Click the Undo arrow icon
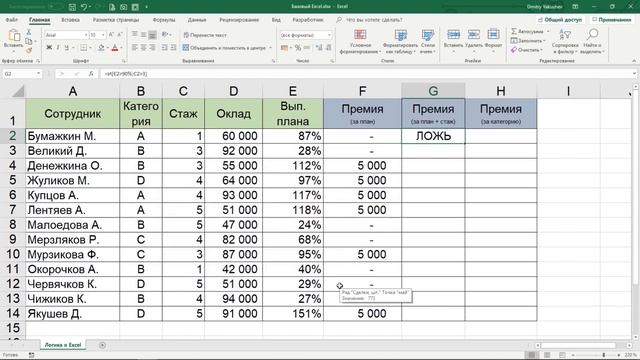 (84, 7)
